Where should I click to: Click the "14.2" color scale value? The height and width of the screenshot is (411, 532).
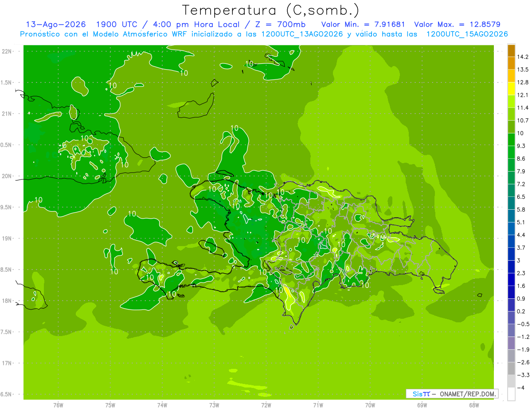(522, 57)
